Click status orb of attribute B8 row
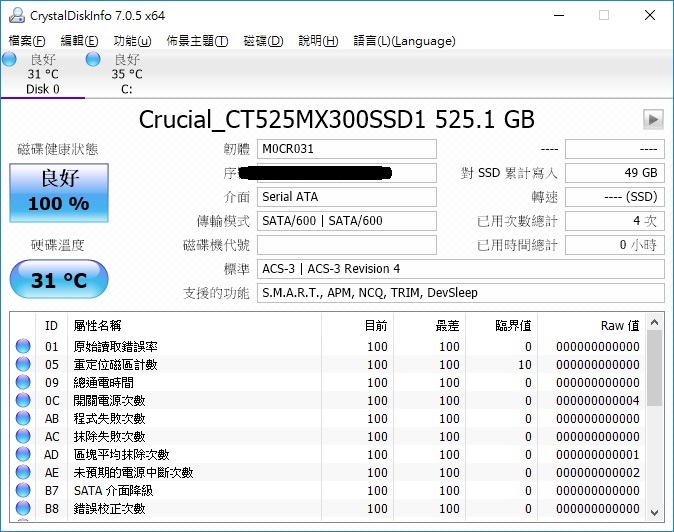Viewport: 674px width, 532px height. pos(23,508)
